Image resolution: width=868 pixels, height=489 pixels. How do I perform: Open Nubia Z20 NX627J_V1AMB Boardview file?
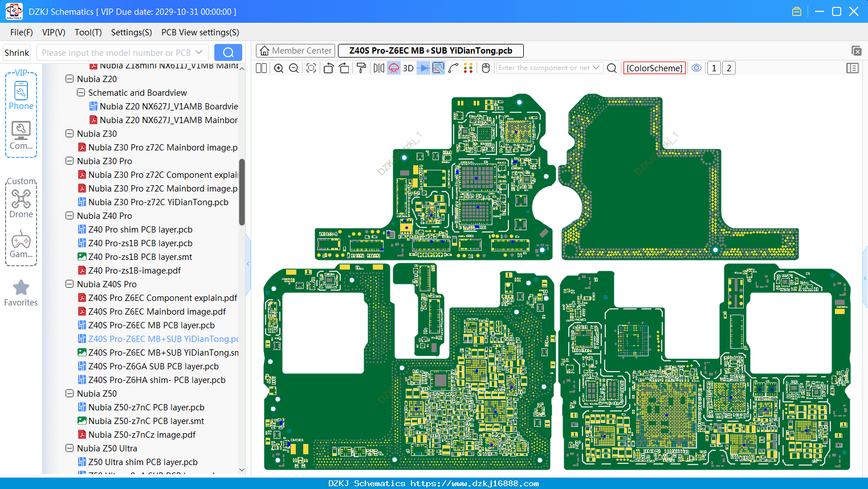(164, 106)
